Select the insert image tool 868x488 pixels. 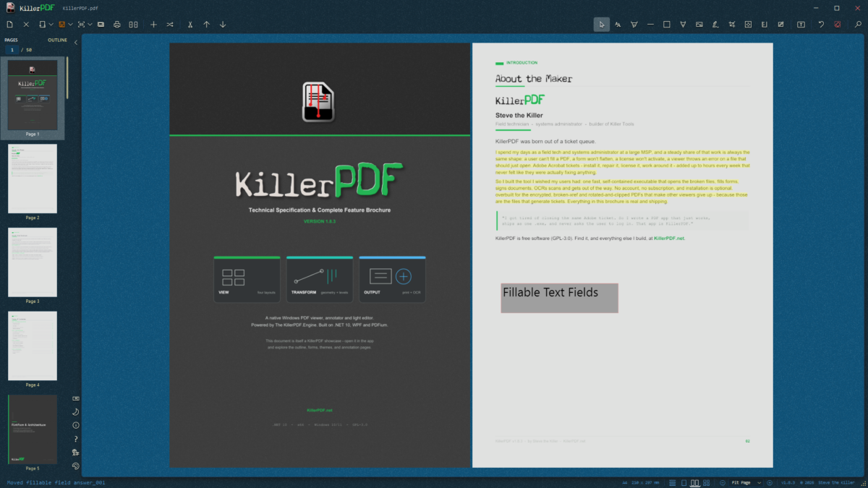click(699, 25)
